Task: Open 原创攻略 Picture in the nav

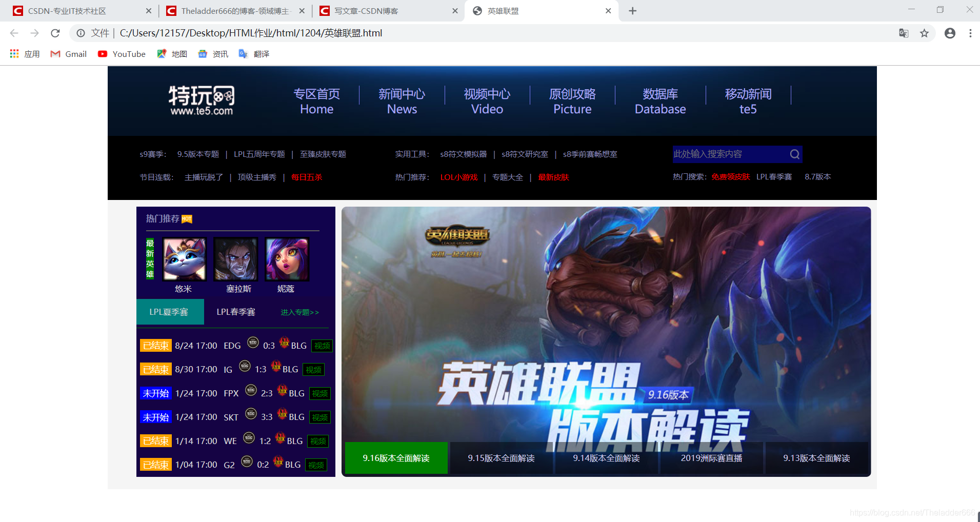Action: (572, 101)
